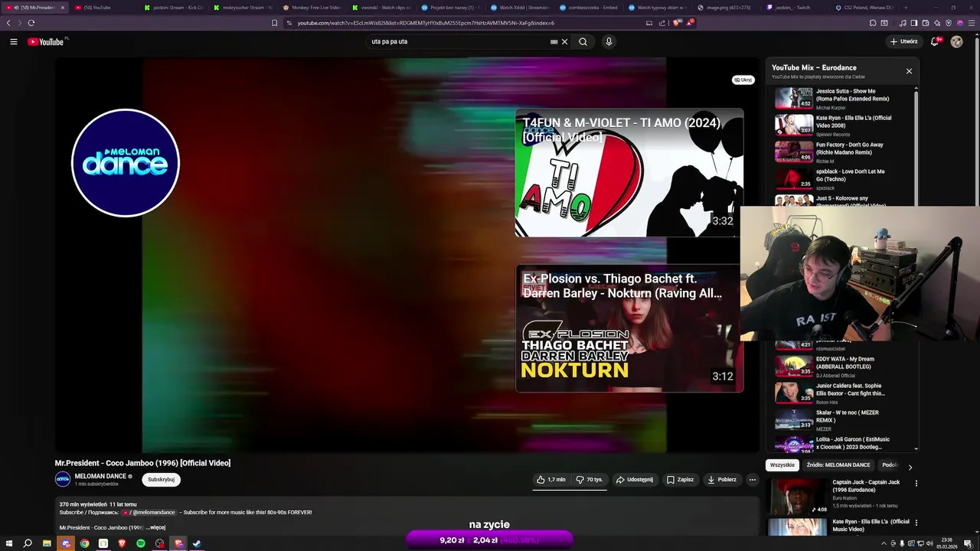This screenshot has height=551, width=980.
Task: Switch to Monkey: Free Live Video tab
Action: 312,8
